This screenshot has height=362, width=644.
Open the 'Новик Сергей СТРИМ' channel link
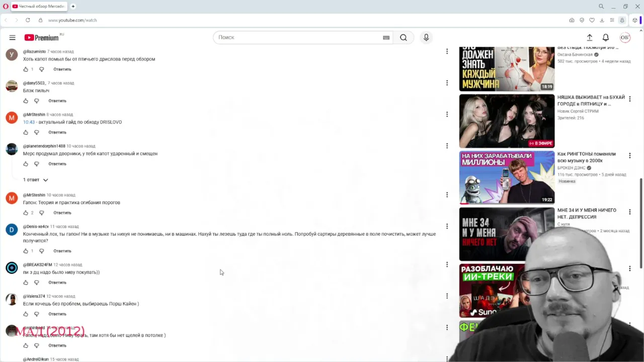coord(578,111)
